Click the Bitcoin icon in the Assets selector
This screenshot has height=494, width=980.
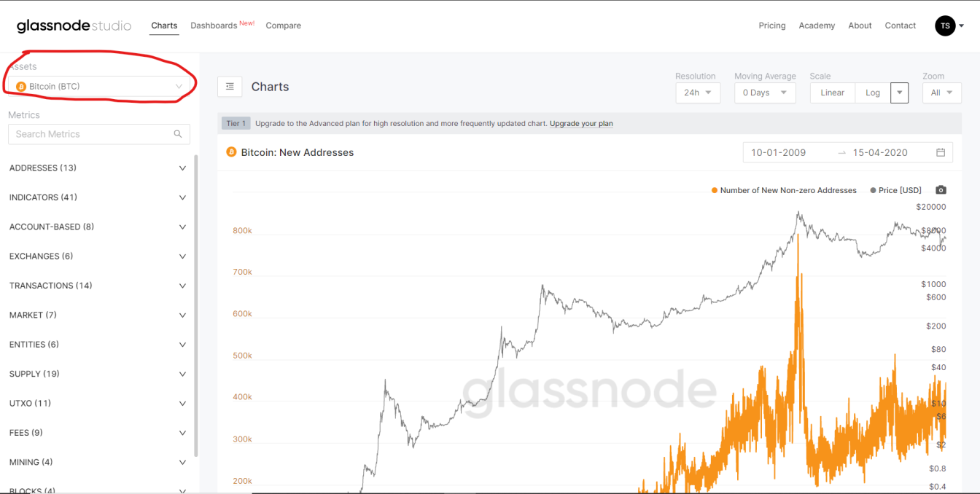pyautogui.click(x=21, y=86)
